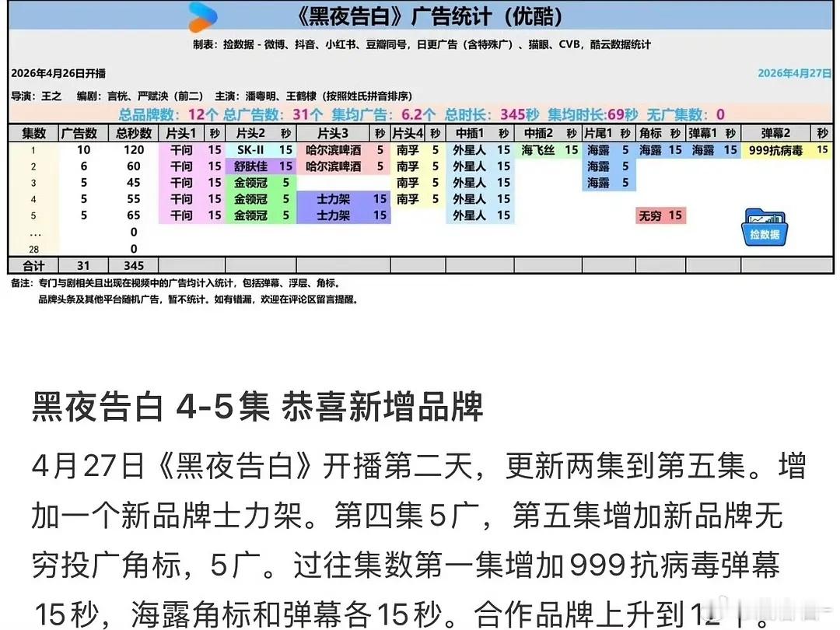Click the 捡数据 folder icon in the table

(765, 228)
